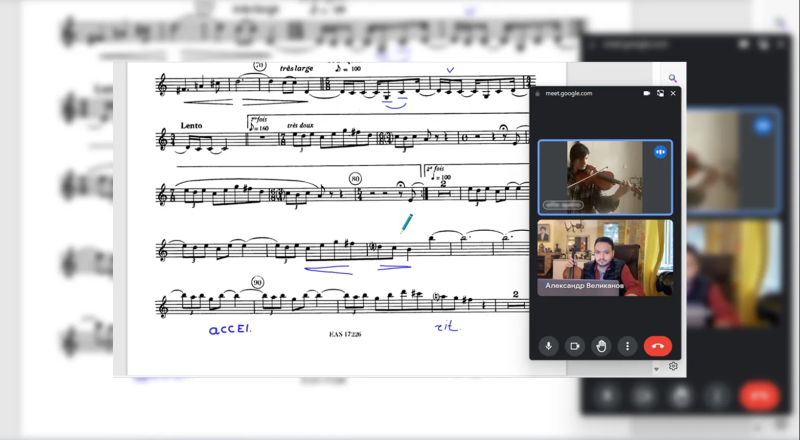Open the settings gear at viewer bottom right

pos(673,366)
